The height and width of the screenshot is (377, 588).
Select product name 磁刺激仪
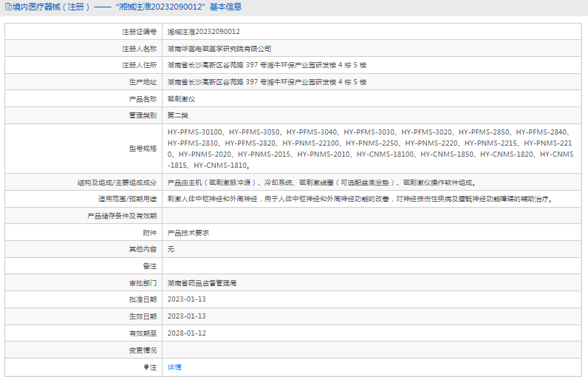click(x=181, y=99)
